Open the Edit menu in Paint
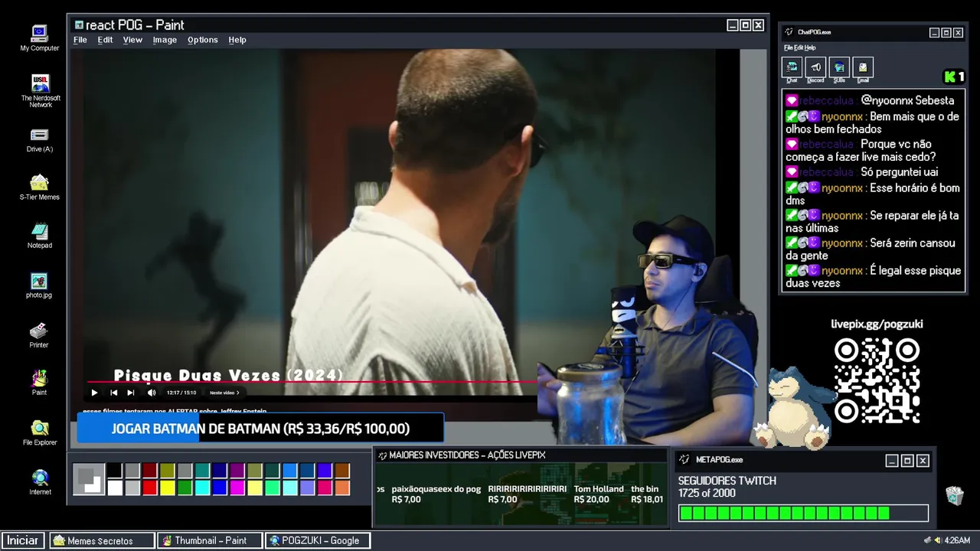Viewport: 980px width, 551px height. point(105,40)
